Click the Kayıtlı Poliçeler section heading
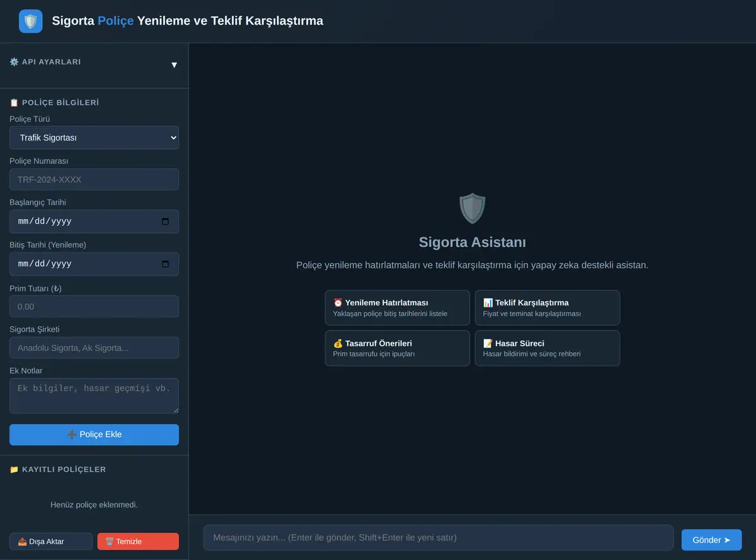756x560 pixels. pos(58,469)
